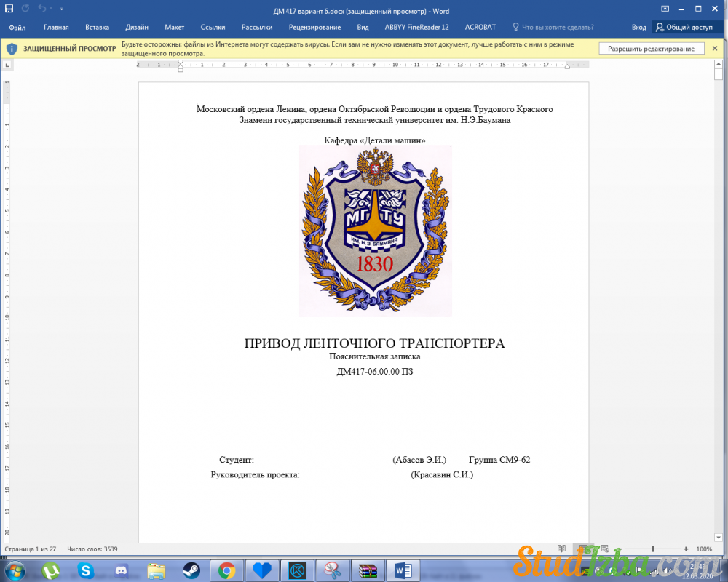Click the name (Красавин С.И.)
Viewport: 728px width, 582px height.
pyautogui.click(x=442, y=475)
